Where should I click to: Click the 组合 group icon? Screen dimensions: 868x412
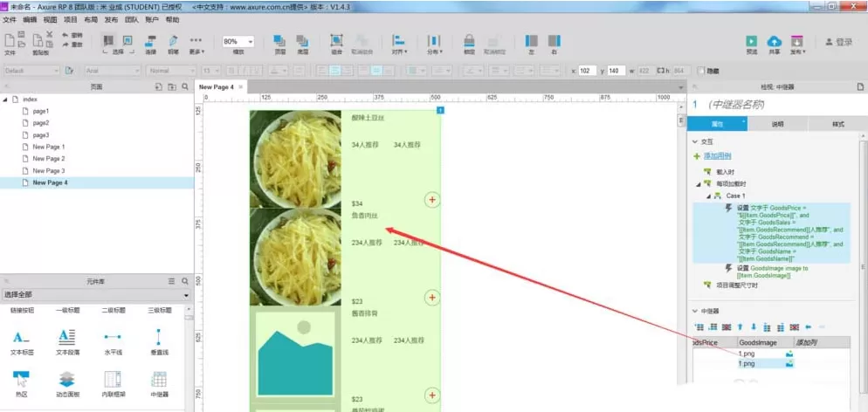(x=336, y=41)
